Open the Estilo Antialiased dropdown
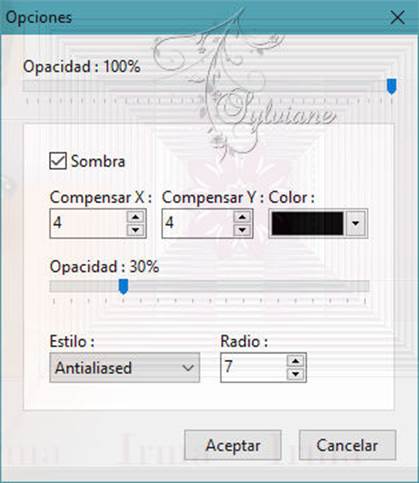Screen dimensions: 419x483 tap(125, 367)
